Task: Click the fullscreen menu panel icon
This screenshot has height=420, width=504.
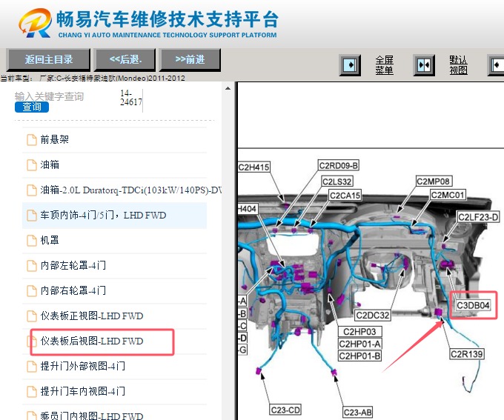Action: (x=350, y=65)
